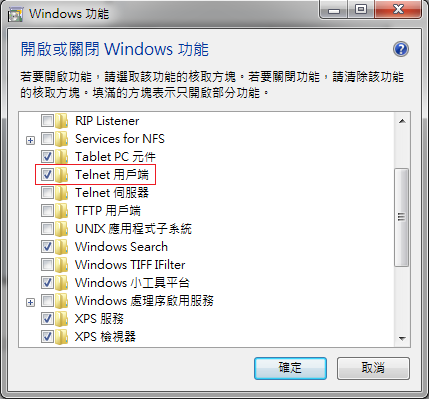Select the folder icon of Telnet 伺服器

61,193
